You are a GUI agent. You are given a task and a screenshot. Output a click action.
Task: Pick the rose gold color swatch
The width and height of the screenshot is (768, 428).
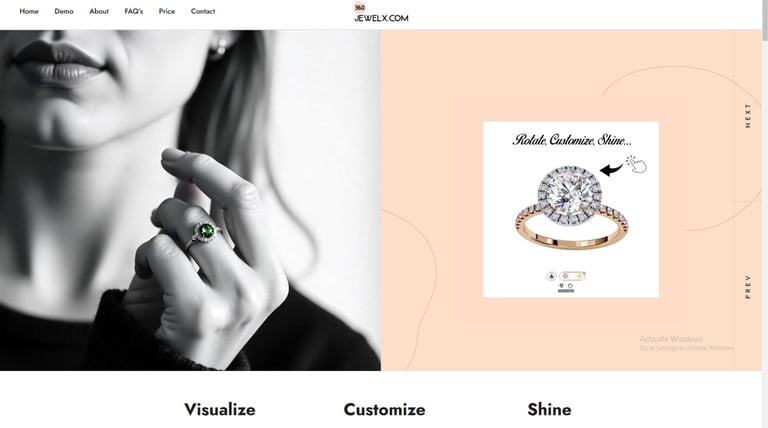[565, 276]
